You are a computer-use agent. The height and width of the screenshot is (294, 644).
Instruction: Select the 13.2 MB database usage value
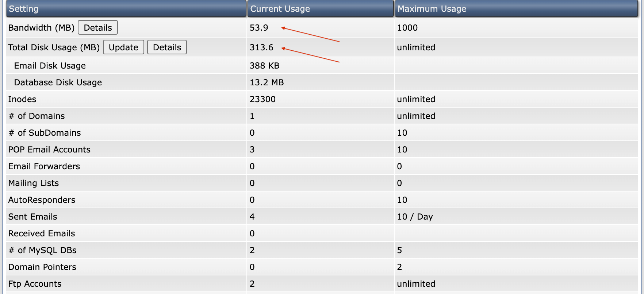point(267,82)
